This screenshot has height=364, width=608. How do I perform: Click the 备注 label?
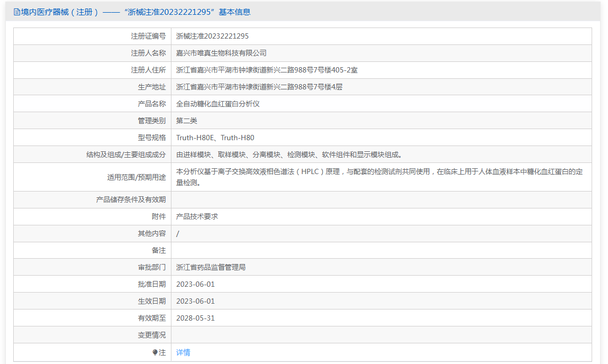tap(159, 250)
